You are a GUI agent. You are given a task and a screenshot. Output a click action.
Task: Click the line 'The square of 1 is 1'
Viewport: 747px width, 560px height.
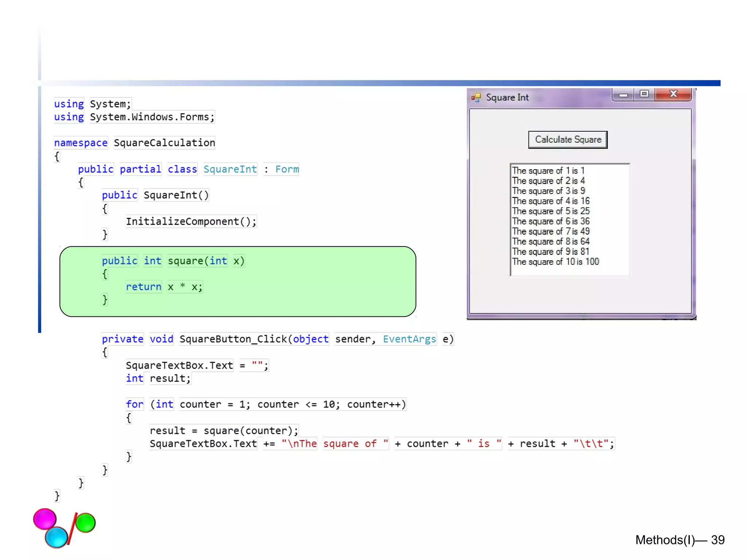(x=548, y=171)
